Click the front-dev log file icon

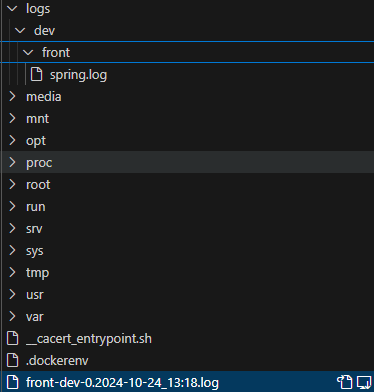(12, 382)
